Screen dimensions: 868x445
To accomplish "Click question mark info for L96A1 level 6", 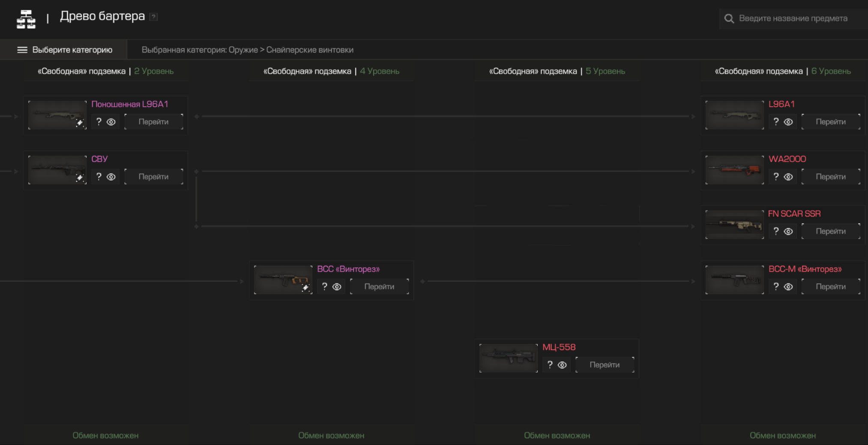I will pos(776,122).
